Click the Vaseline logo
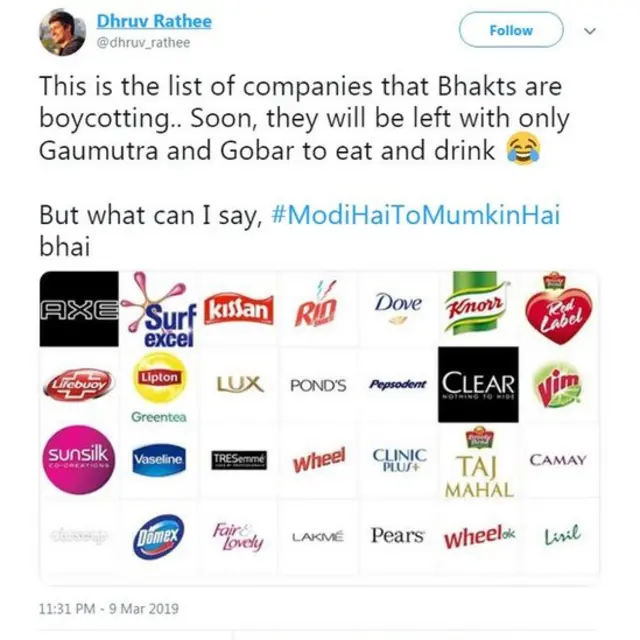 pos(159,460)
